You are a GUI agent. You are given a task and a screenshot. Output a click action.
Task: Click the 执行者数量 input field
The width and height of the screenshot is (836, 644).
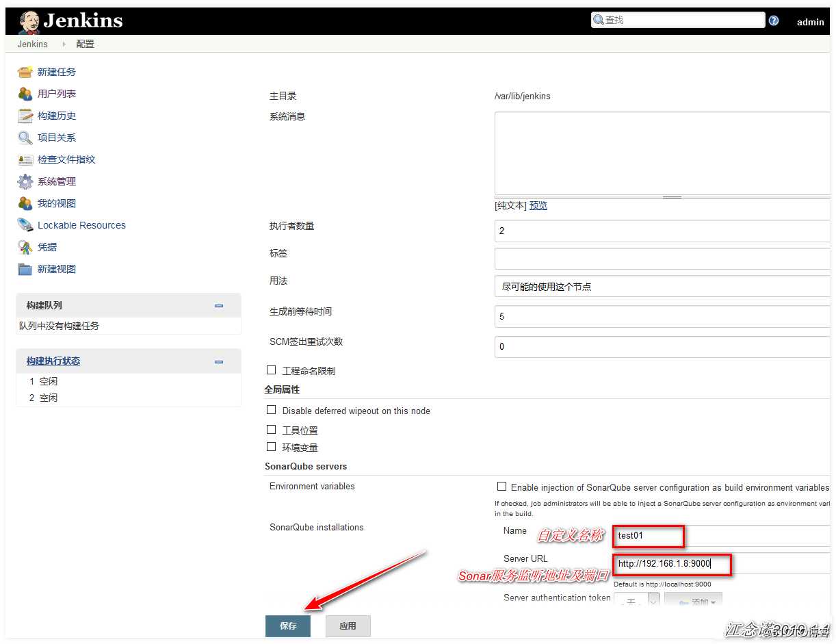662,231
